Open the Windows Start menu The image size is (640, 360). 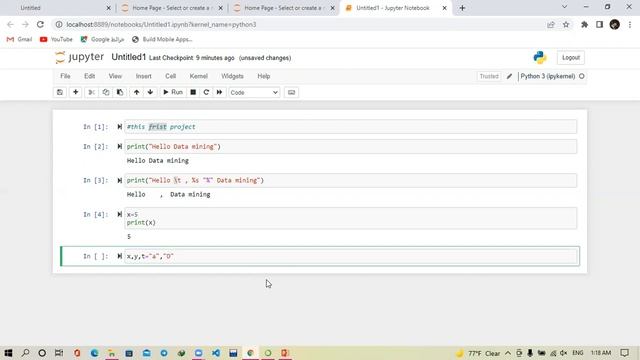[8, 353]
